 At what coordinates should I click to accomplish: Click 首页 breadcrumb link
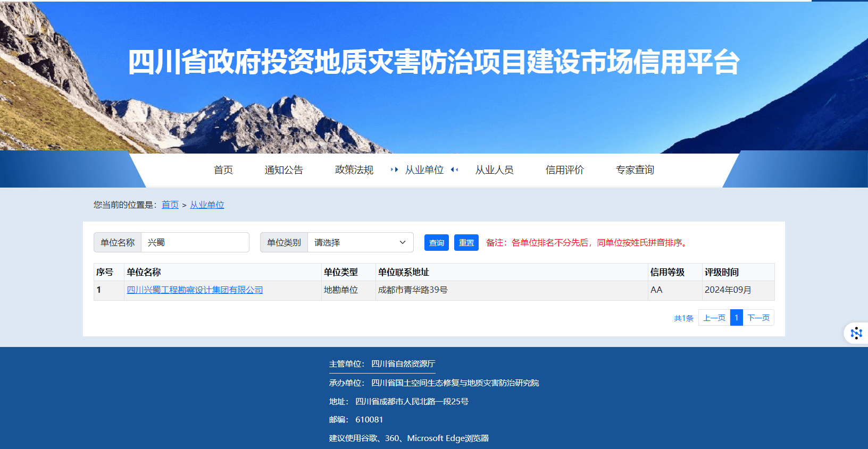point(170,205)
